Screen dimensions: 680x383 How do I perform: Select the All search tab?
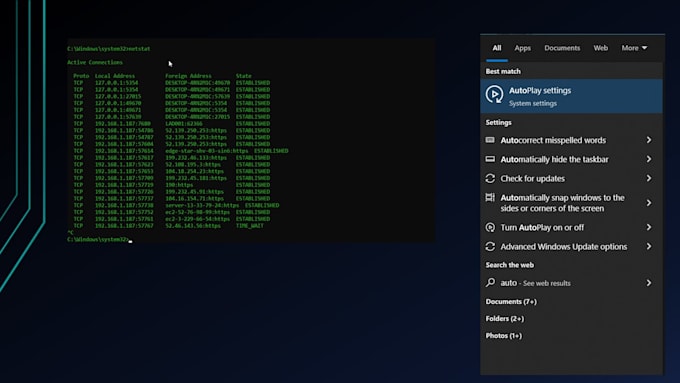tap(497, 48)
